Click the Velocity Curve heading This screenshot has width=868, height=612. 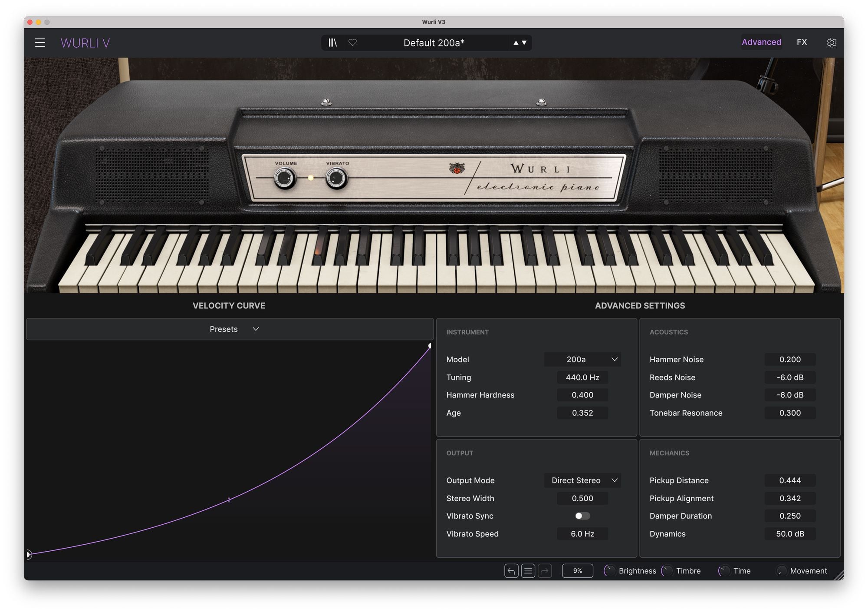point(229,305)
